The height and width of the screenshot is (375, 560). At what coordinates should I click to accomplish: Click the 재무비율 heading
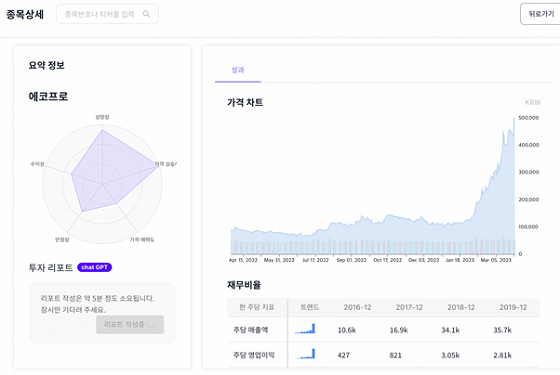point(244,285)
